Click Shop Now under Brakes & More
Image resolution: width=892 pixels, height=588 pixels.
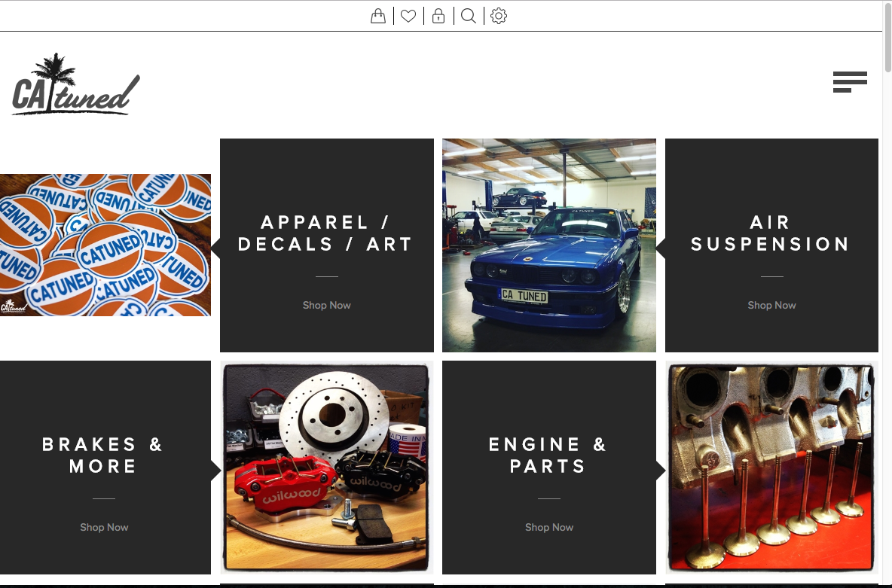coord(104,527)
